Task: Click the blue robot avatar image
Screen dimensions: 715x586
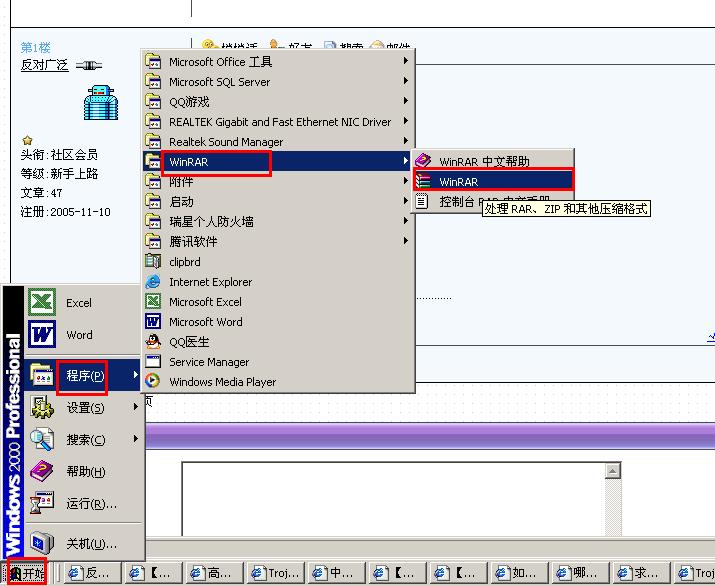Action: click(x=101, y=103)
